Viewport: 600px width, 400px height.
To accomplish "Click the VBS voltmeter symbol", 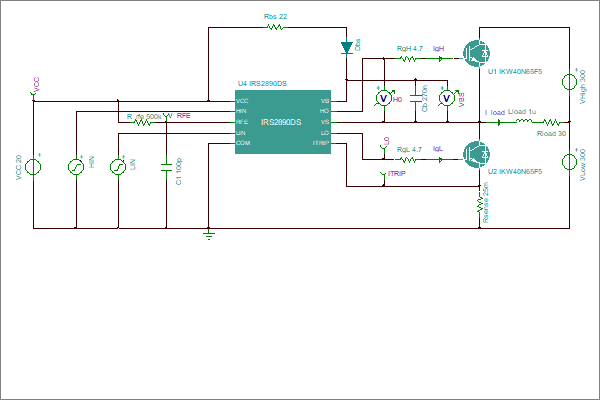I will tap(447, 98).
